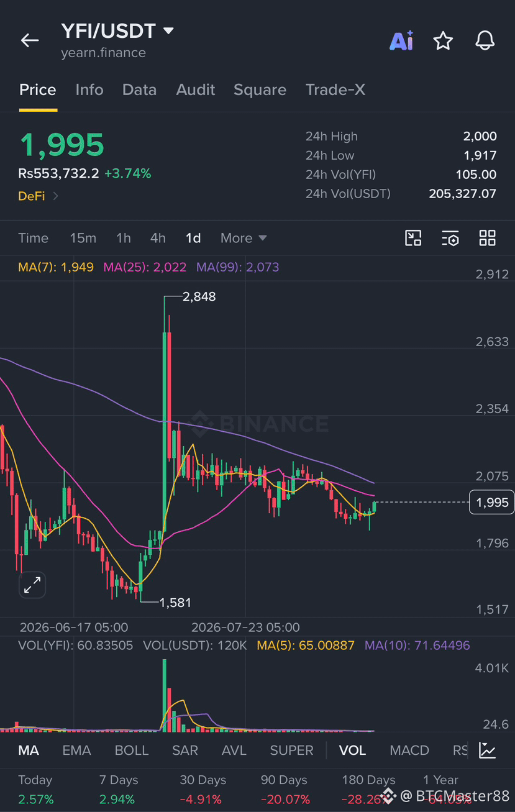The image size is (515, 812).
Task: Click the MA(7): 1,949 label
Action: click(56, 267)
